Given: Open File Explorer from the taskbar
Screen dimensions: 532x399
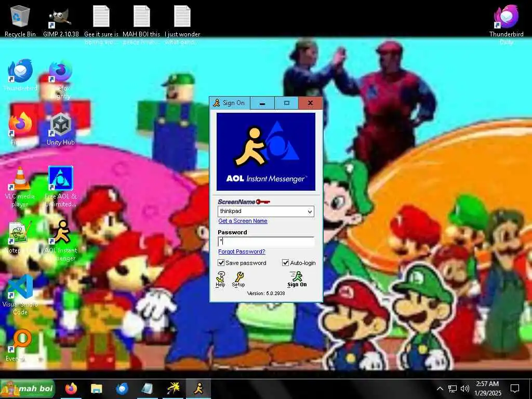Looking at the screenshot, I should (x=96, y=389).
